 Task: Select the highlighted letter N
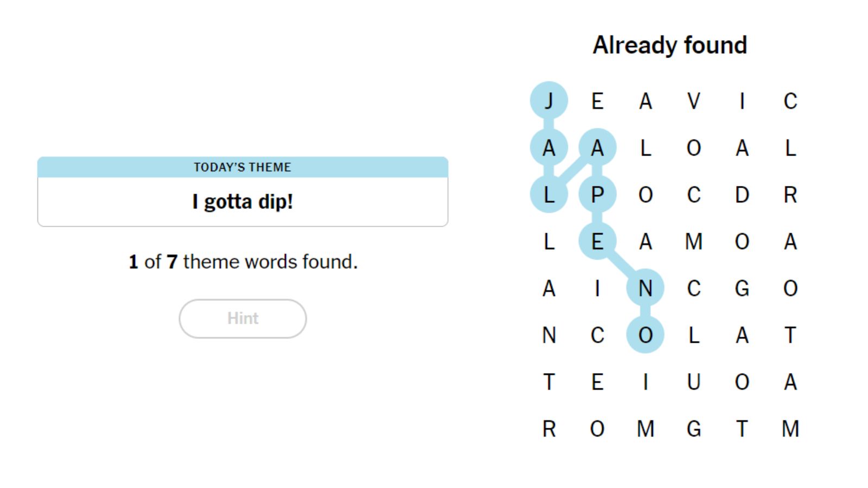[646, 288]
